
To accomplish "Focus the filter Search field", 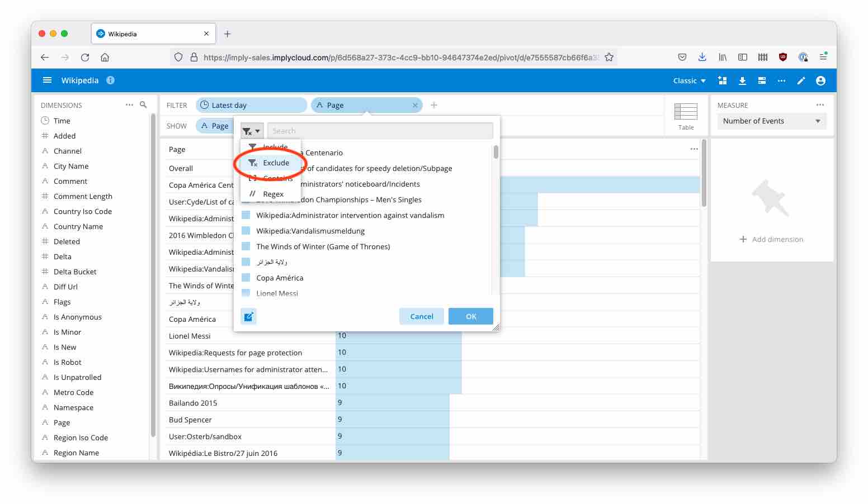I will click(x=380, y=131).
